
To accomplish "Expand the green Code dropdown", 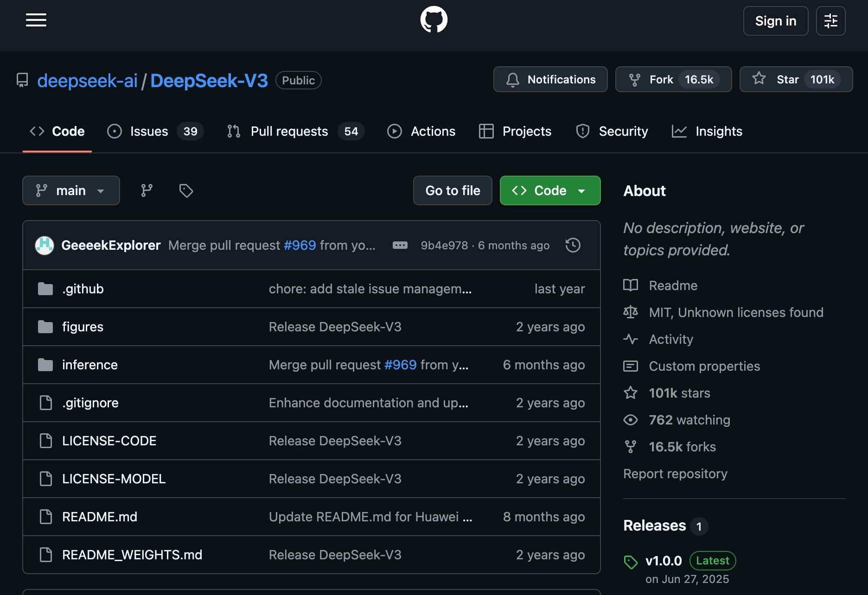I will click(550, 190).
